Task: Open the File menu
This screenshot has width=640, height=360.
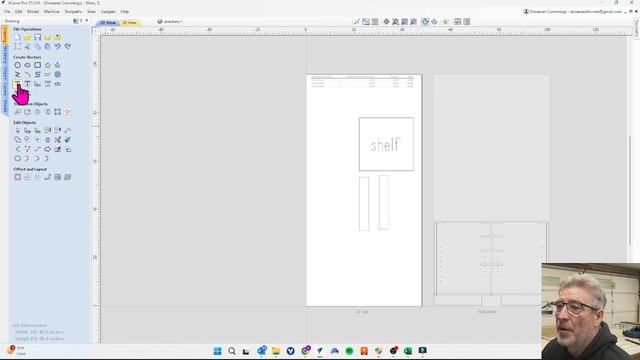Action: (7, 11)
